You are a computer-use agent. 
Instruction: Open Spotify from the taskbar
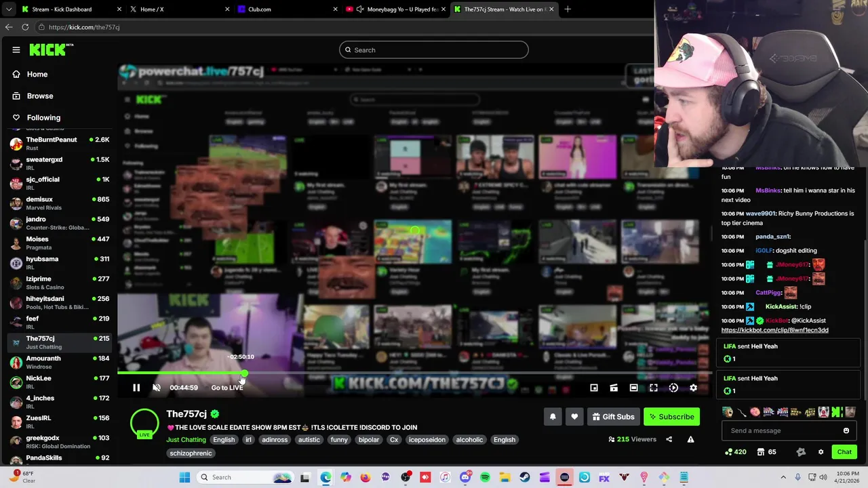point(485,477)
